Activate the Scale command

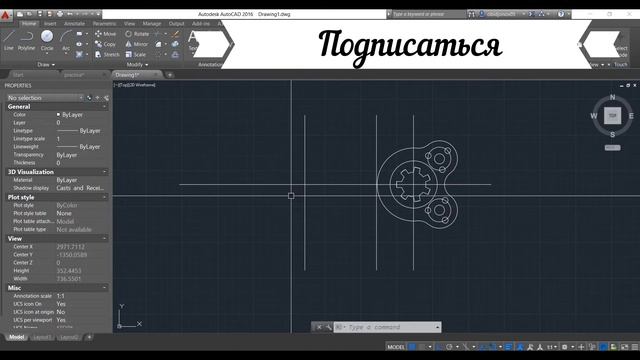[136, 54]
